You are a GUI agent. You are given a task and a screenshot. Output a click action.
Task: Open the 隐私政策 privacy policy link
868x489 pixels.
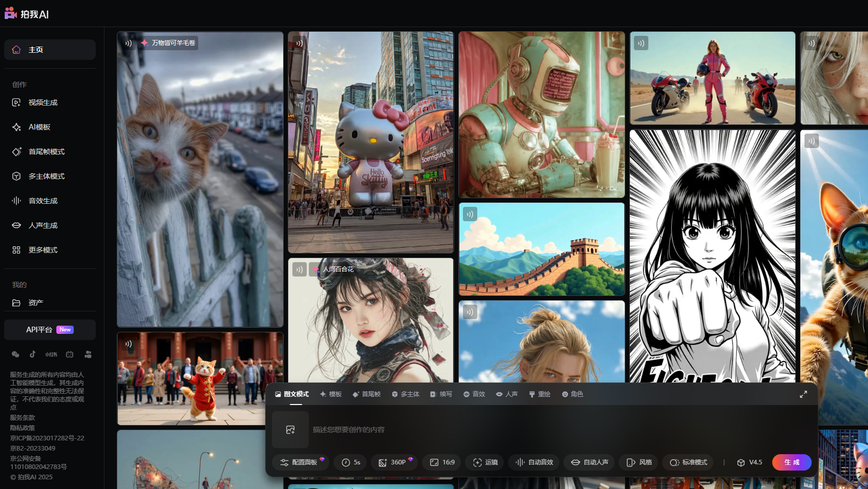click(23, 428)
